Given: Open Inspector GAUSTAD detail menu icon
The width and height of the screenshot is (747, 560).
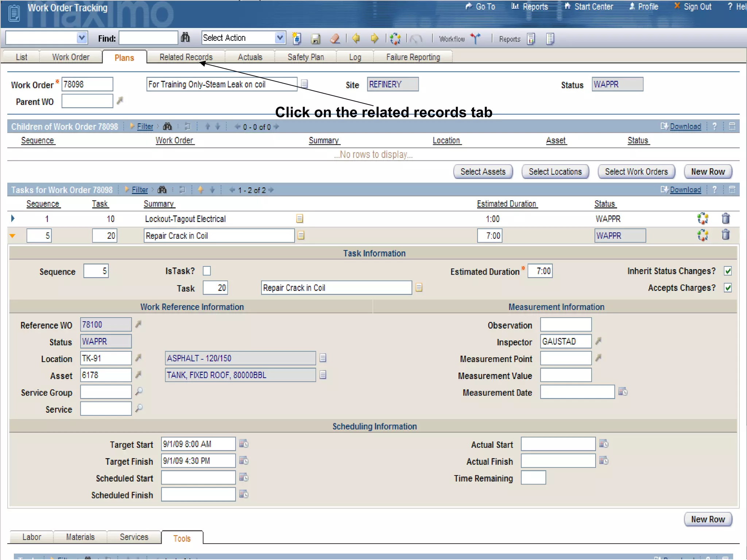Looking at the screenshot, I should [599, 341].
